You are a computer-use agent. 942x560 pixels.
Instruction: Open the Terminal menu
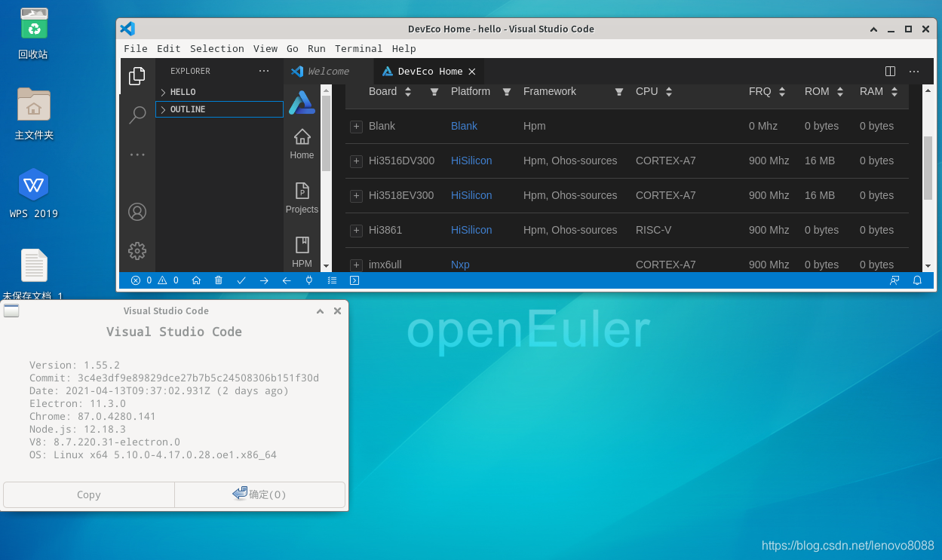pos(359,48)
